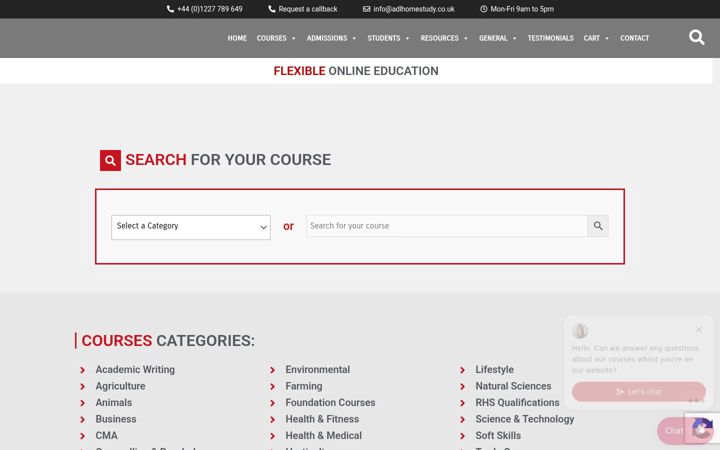The image size is (720, 450).
Task: Click the red search icon beside the Search heading
Action: coord(110,160)
